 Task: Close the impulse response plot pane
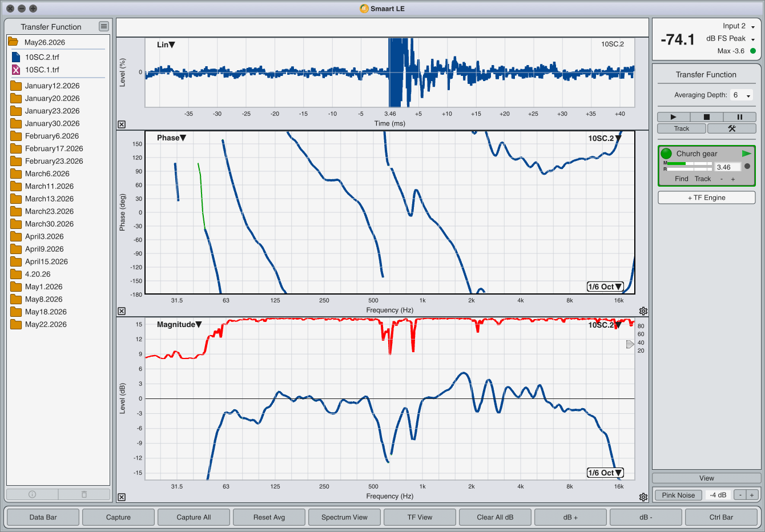(x=122, y=124)
